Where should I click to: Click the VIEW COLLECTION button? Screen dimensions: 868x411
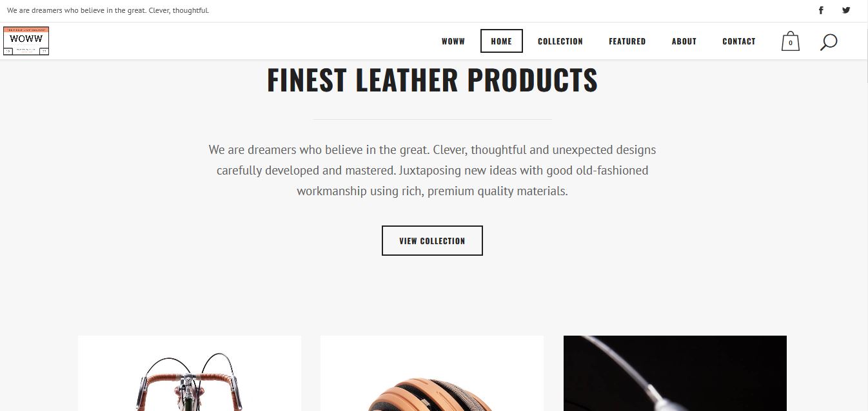pyautogui.click(x=432, y=240)
